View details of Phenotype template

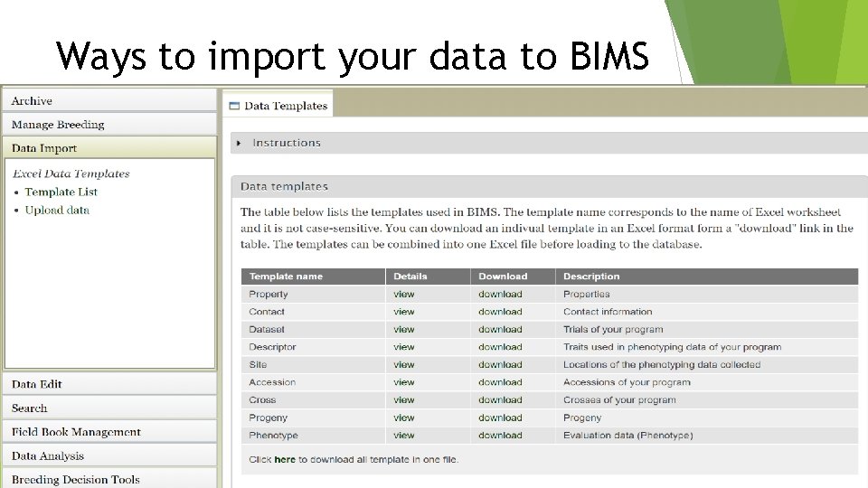pyautogui.click(x=403, y=436)
